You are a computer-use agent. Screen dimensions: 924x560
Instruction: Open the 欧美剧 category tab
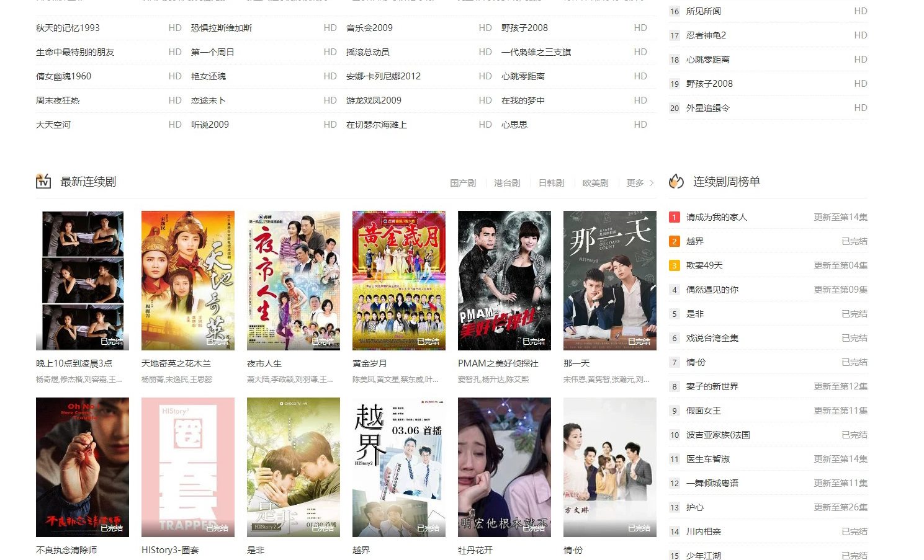pyautogui.click(x=595, y=183)
